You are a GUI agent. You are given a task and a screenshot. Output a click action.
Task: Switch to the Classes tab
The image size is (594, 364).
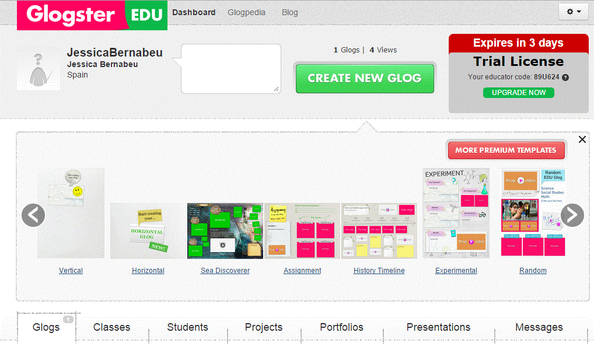coord(112,327)
